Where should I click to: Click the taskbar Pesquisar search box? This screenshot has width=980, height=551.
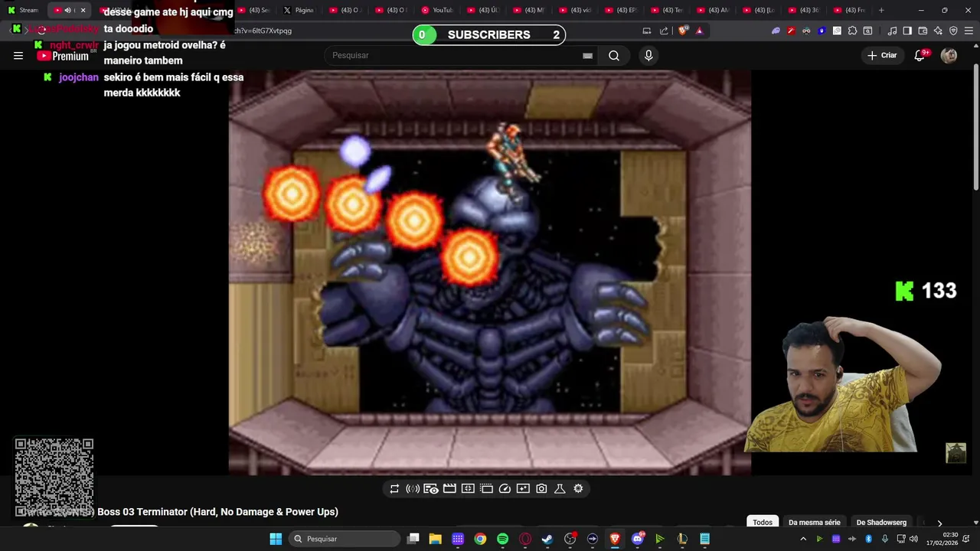tap(345, 539)
